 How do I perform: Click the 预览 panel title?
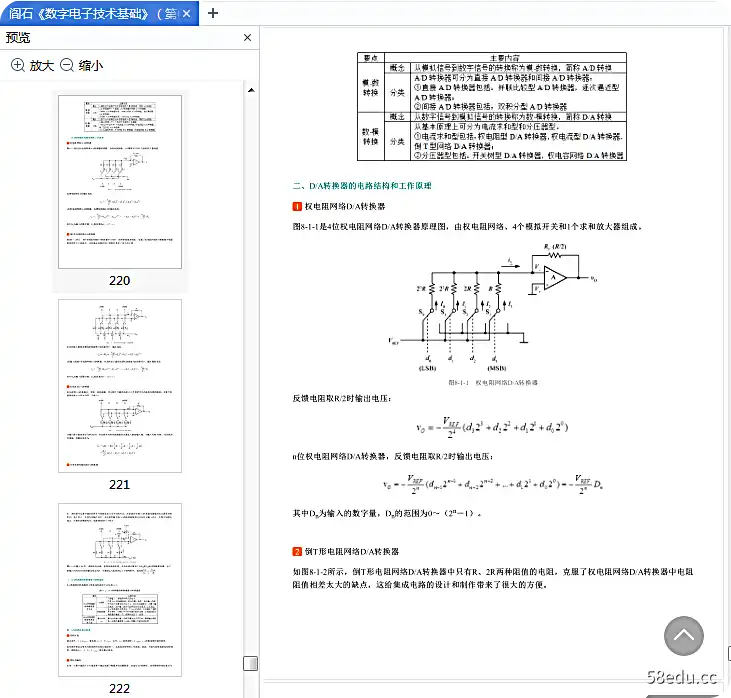pyautogui.click(x=18, y=37)
